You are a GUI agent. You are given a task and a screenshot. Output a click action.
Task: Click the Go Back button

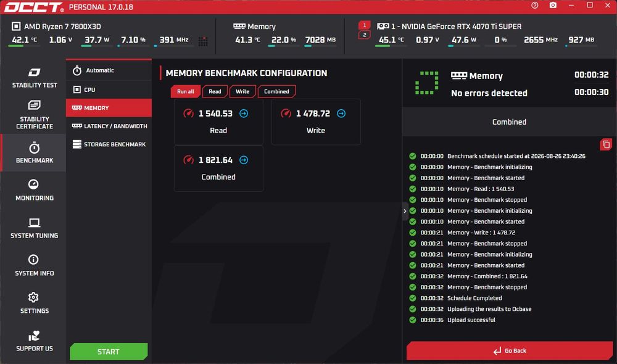tap(509, 350)
